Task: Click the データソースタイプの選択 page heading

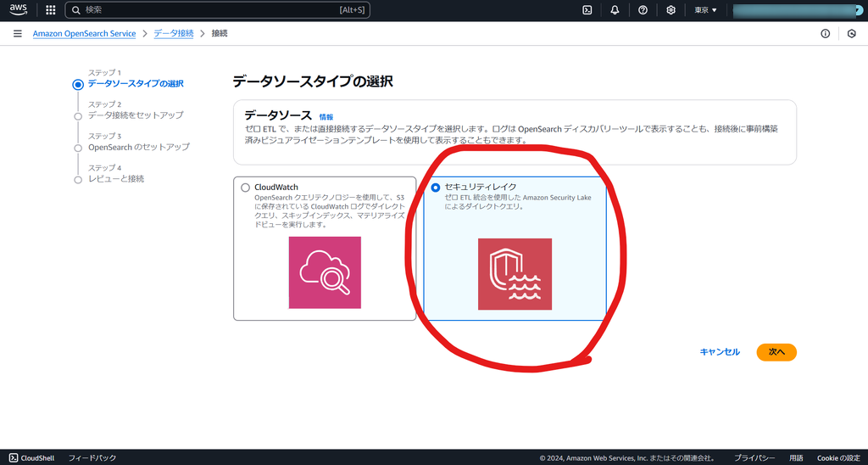Action: click(x=313, y=81)
